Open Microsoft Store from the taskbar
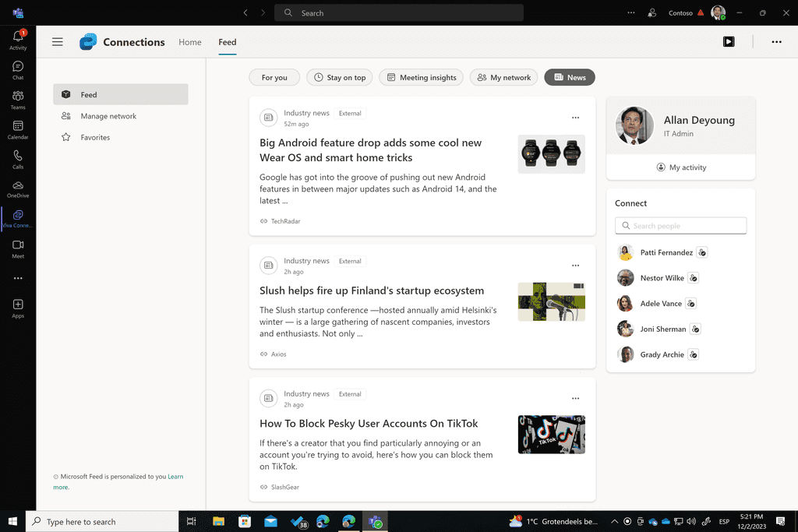 point(245,521)
